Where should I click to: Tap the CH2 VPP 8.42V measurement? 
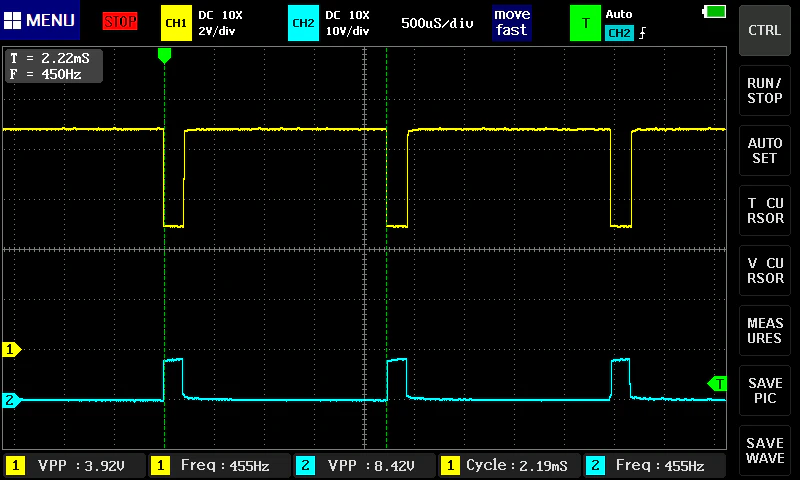coord(364,466)
